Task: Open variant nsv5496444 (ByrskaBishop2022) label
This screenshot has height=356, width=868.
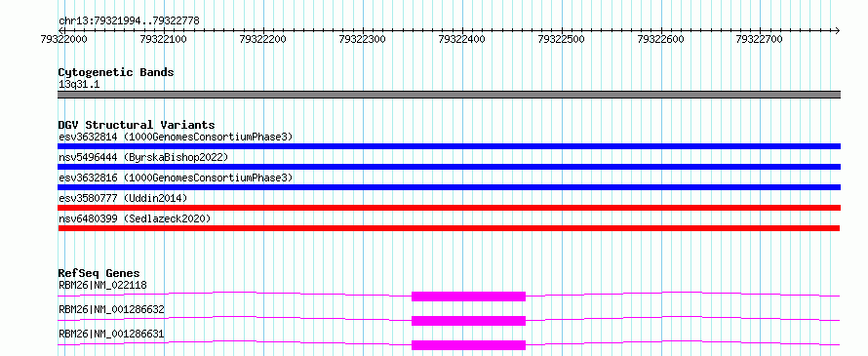Action: click(x=142, y=157)
